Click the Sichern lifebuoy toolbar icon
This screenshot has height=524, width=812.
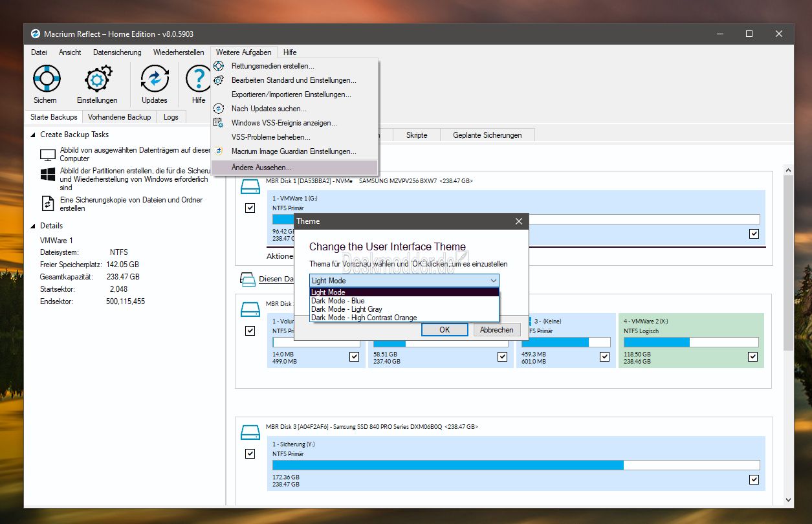pos(46,79)
